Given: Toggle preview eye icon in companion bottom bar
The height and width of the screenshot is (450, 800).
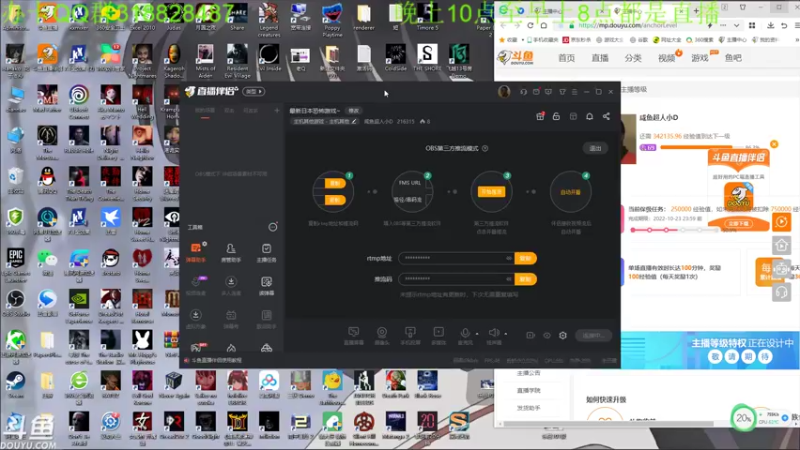Looking at the screenshot, I should [546, 335].
